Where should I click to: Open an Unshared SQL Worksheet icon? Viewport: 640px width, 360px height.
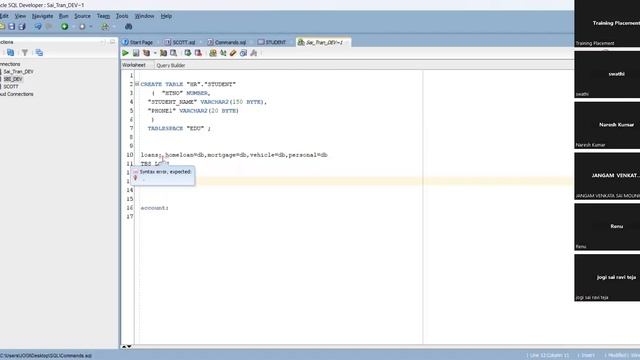(x=213, y=53)
